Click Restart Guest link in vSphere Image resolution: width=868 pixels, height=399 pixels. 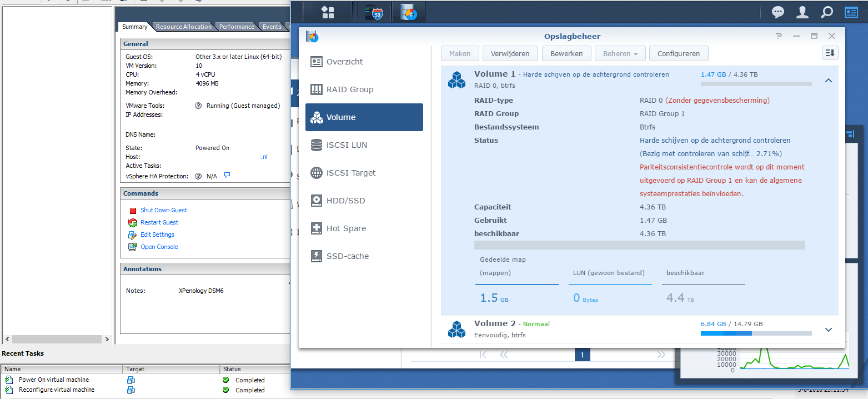159,222
